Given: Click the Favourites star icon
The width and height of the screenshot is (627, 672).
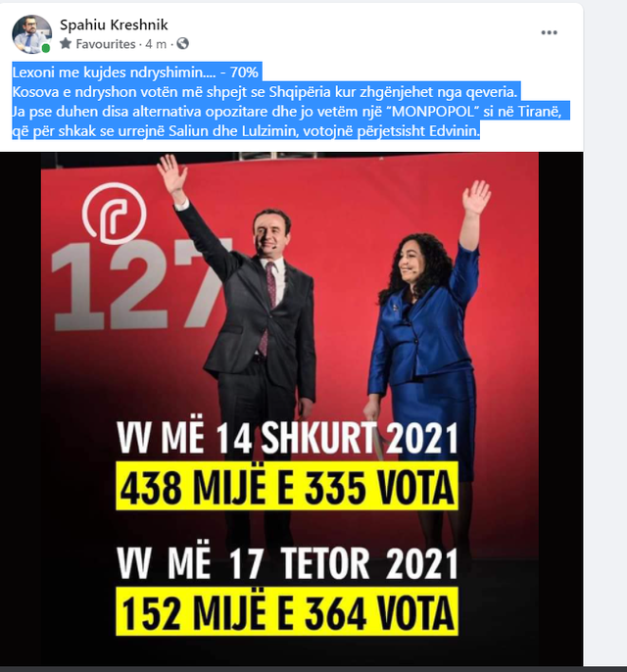Looking at the screenshot, I should [66, 43].
